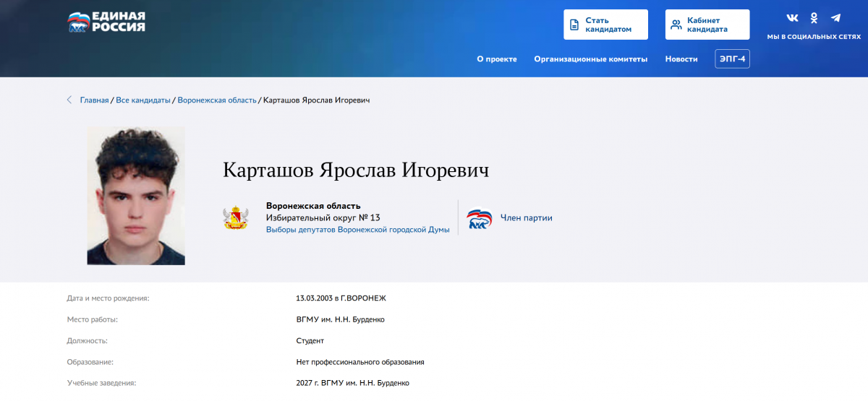Click the Место работы label

93,319
